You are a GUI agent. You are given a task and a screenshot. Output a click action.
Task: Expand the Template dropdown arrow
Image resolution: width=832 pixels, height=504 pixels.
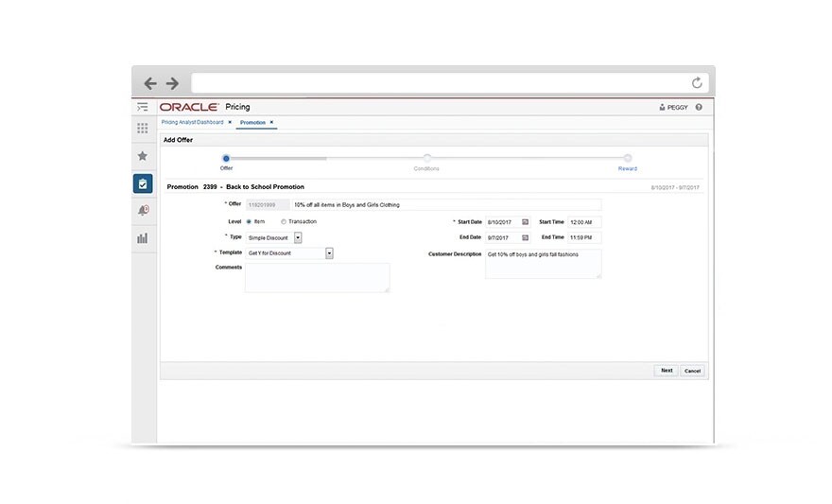[x=330, y=253]
